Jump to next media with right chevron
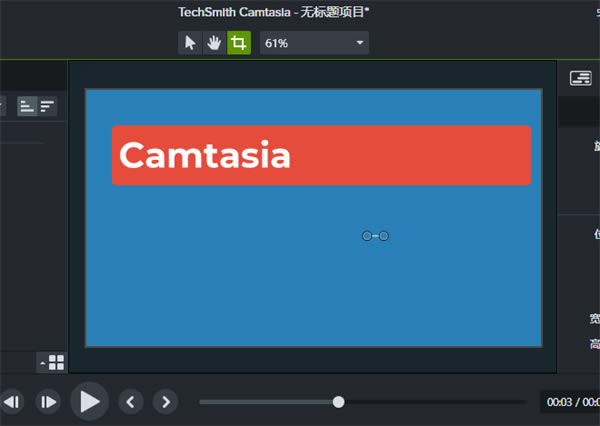This screenshot has height=426, width=600. 165,402
